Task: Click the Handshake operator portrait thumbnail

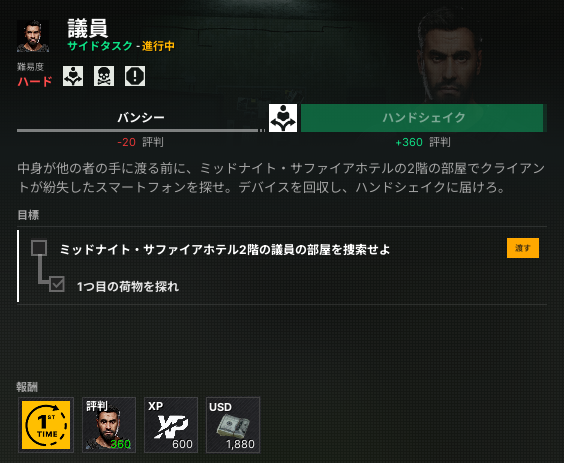Action: pos(33,36)
